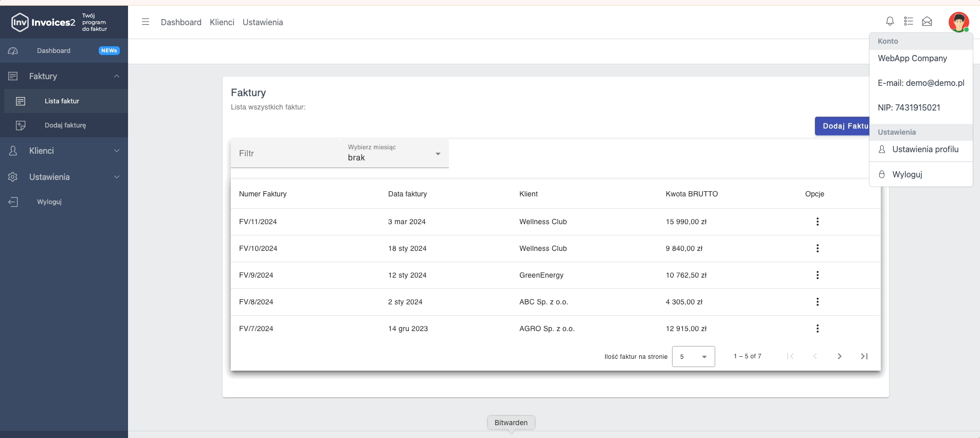980x438 pixels.
Task: Click Wyloguj label in the sidebar
Action: 49,202
